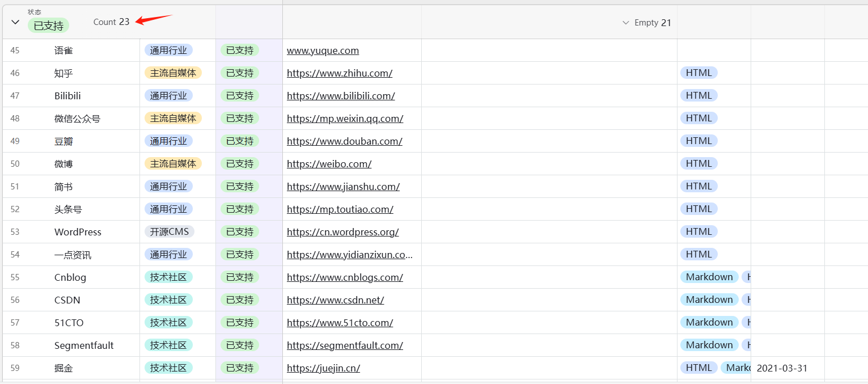Select the 语雀 name cell
Viewport: 868px width, 384px height.
coord(63,50)
